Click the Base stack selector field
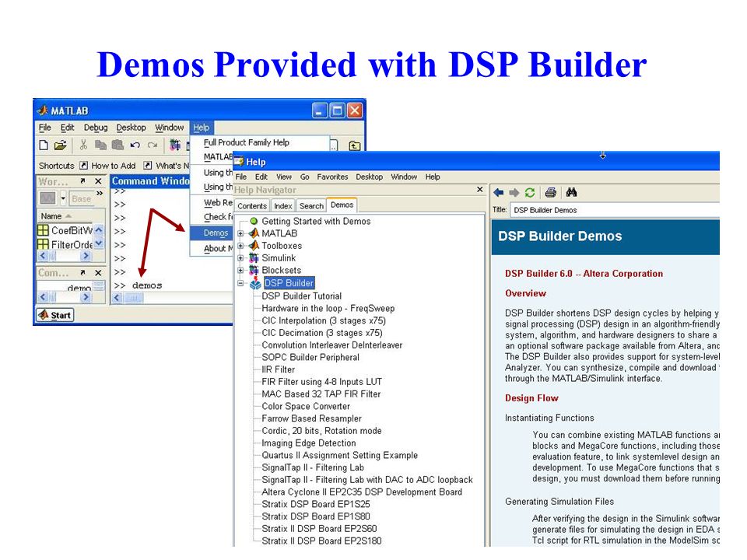The width and height of the screenshot is (747, 560). pos(82,198)
